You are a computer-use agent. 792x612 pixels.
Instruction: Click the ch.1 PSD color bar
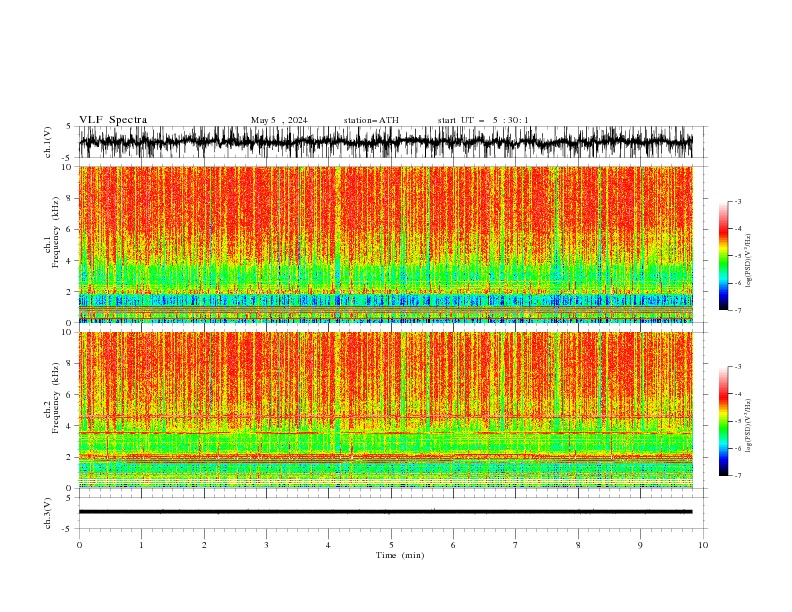723,256
